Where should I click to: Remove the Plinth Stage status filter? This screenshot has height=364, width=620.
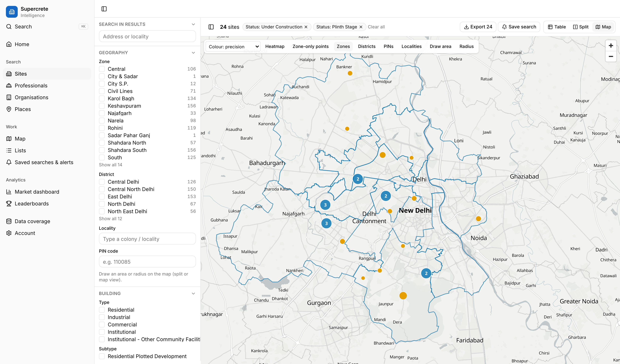coord(361,27)
